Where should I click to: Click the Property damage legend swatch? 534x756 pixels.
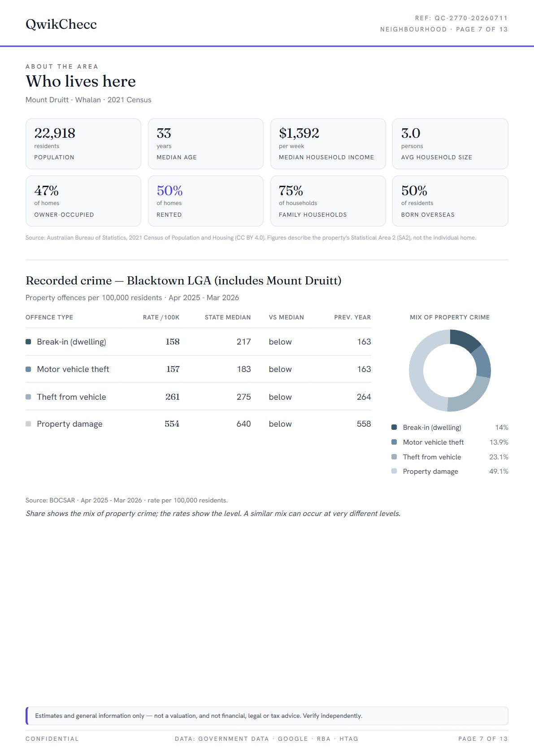[394, 471]
